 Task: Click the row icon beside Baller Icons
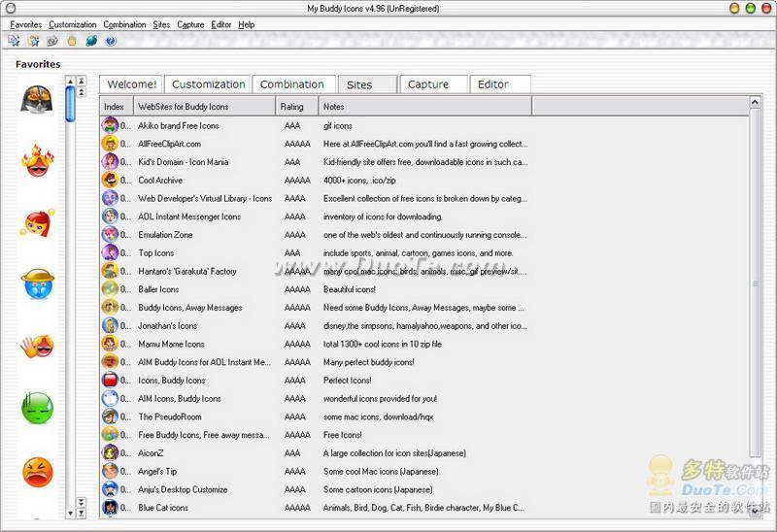click(x=110, y=288)
